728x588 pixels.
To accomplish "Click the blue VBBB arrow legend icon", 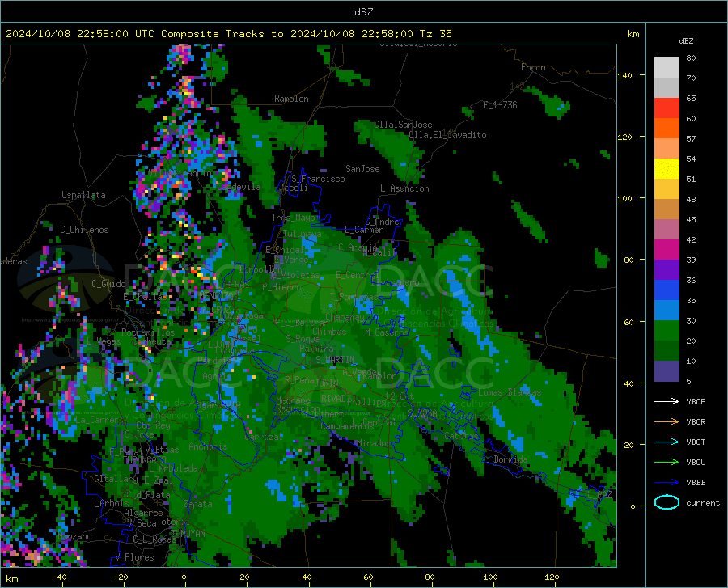I will [x=667, y=482].
